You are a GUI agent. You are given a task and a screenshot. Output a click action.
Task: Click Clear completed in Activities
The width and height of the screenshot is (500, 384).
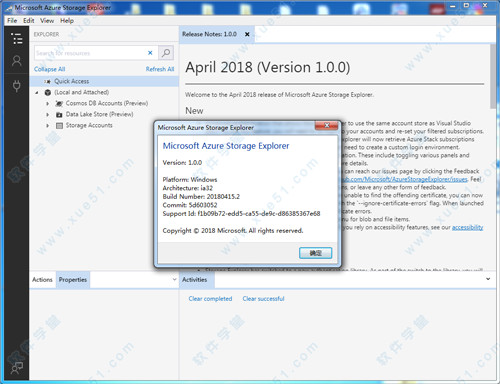[210, 299]
